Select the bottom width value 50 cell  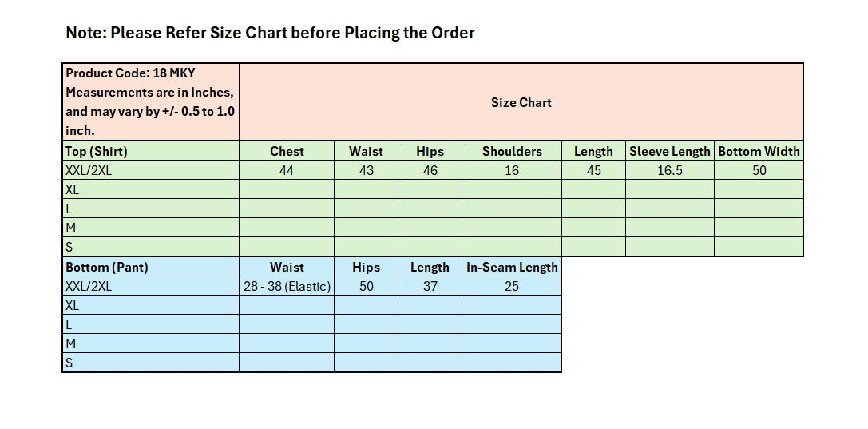(x=759, y=170)
